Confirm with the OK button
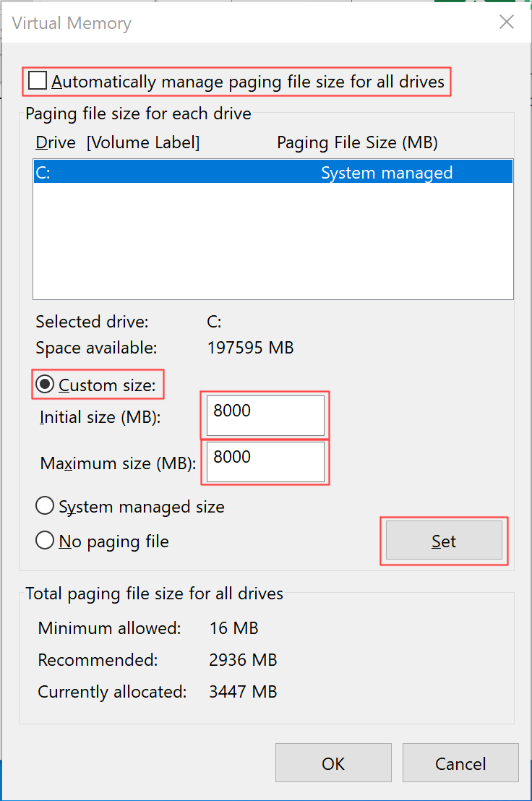 333,763
